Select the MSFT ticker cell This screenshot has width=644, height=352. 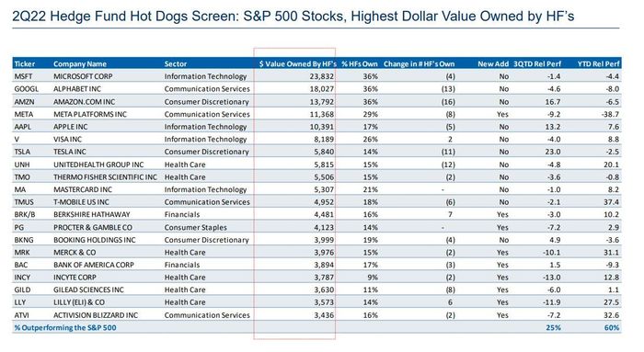[x=23, y=76]
